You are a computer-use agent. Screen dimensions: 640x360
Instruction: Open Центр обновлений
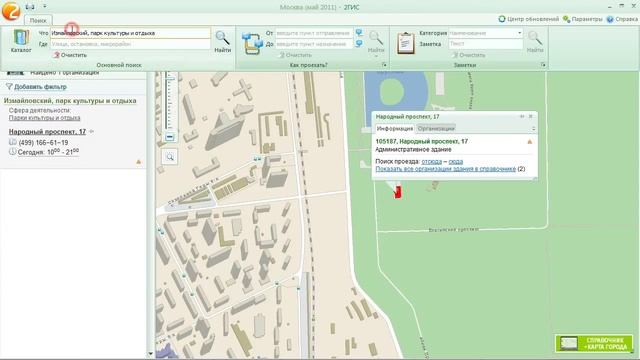pos(529,19)
